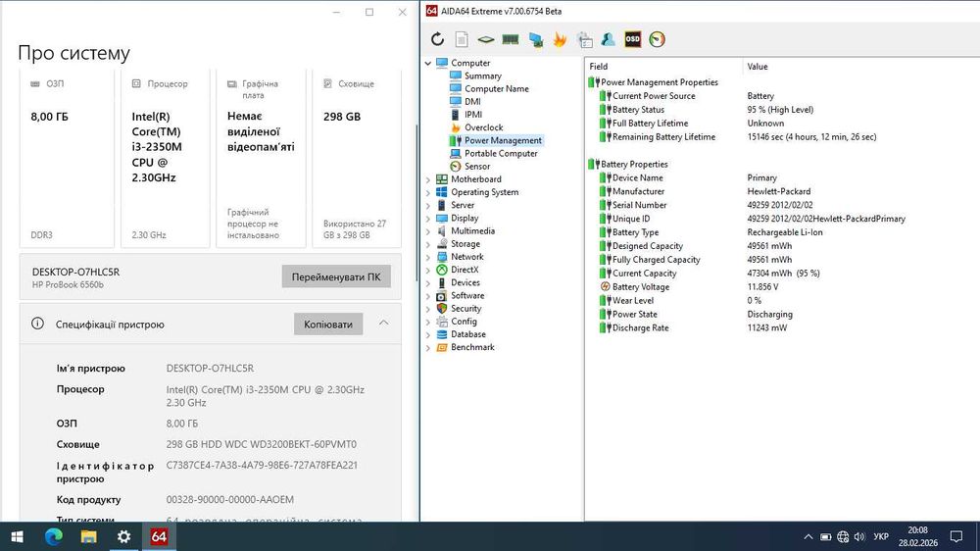Click the gauge sensor panel toolbar icon
Image resolution: width=980 pixels, height=551 pixels.
[x=657, y=39]
